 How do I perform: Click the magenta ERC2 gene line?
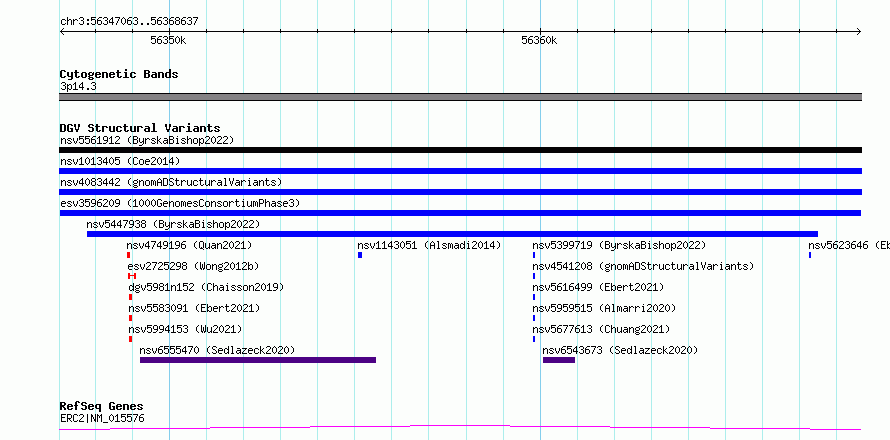pos(460,428)
